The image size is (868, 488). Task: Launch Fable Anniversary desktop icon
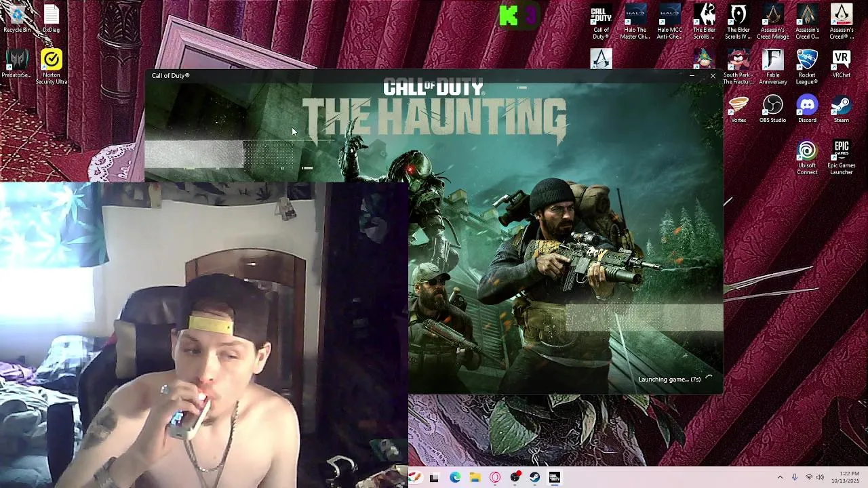coord(772,68)
